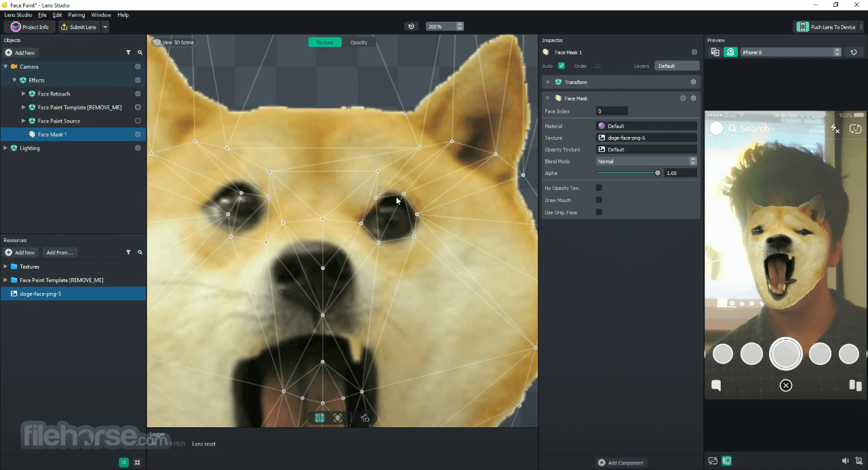Click the Objects panel search icon
The width and height of the screenshot is (868, 470).
coord(140,52)
